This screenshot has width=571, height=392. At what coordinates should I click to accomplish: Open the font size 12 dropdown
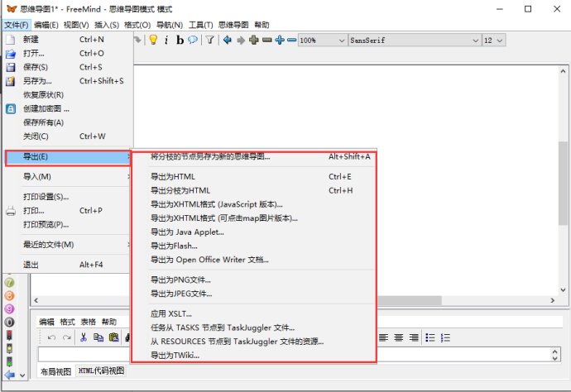click(493, 40)
